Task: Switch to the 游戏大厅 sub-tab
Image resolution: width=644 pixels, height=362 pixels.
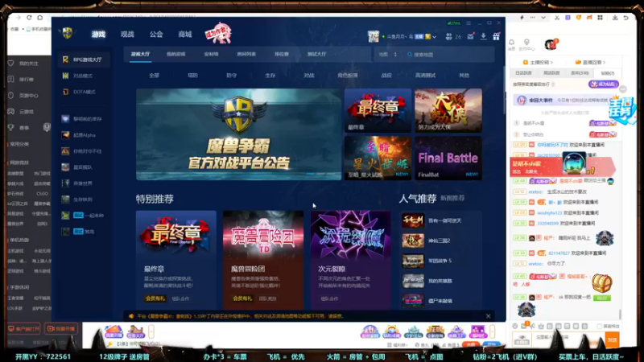Action: click(140, 54)
